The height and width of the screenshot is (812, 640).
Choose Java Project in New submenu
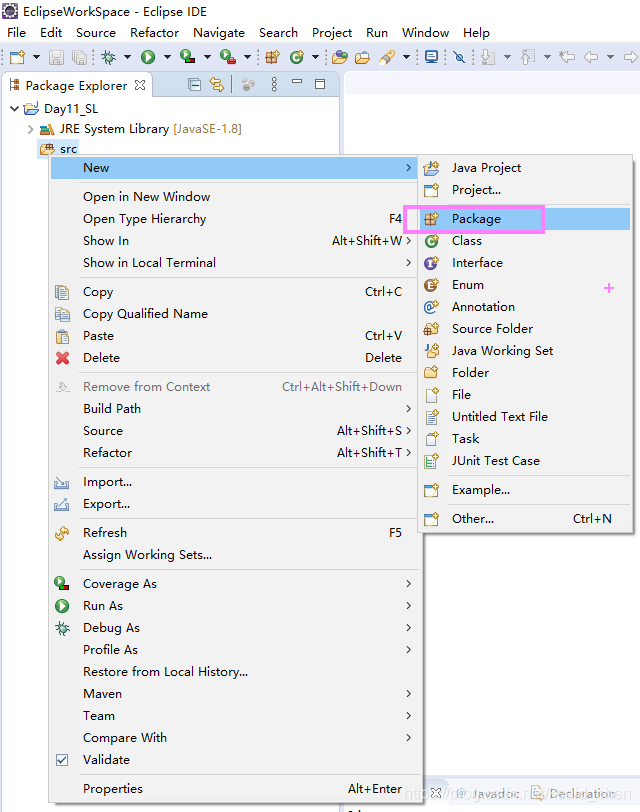pos(525,168)
